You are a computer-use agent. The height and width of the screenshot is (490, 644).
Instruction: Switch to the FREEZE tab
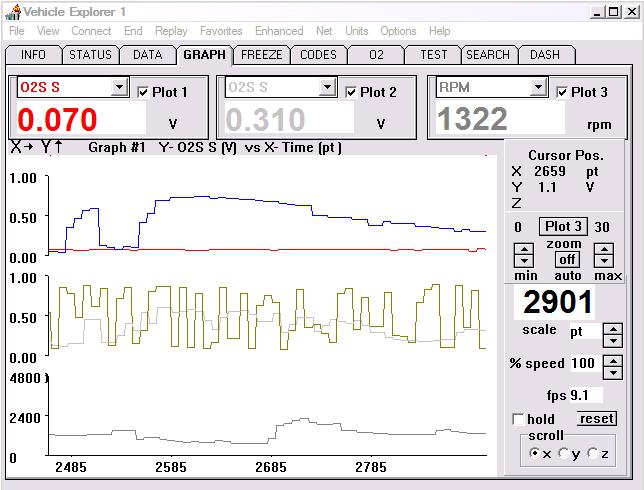click(x=262, y=55)
